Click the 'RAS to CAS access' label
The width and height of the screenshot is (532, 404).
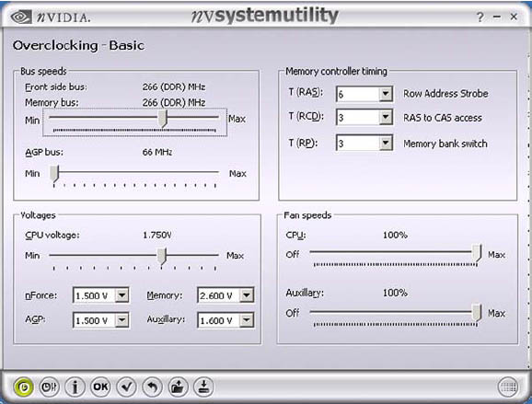point(443,118)
